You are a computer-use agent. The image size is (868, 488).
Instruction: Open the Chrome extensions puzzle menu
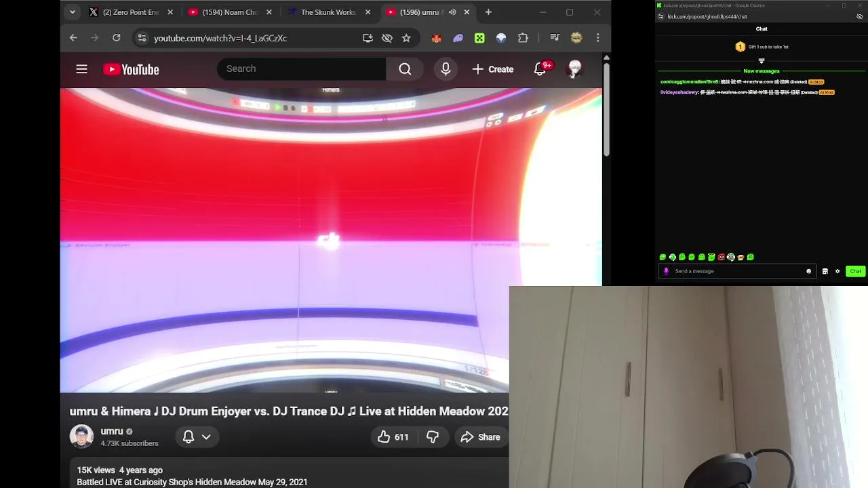[523, 38]
